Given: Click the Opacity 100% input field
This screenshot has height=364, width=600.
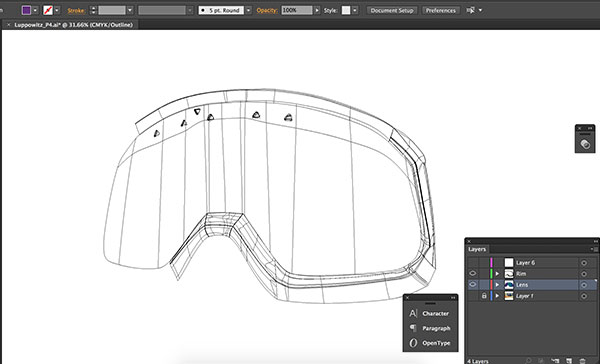Looking at the screenshot, I should (297, 10).
